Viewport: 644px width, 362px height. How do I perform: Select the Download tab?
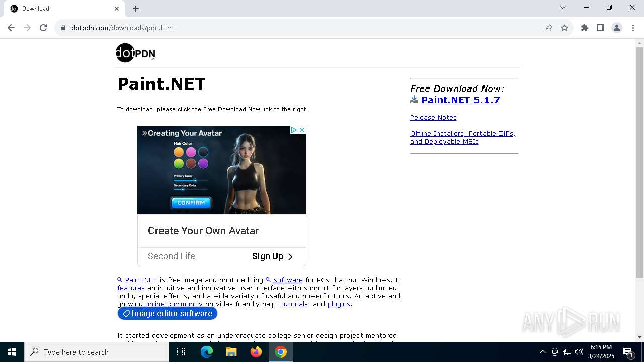click(x=64, y=9)
